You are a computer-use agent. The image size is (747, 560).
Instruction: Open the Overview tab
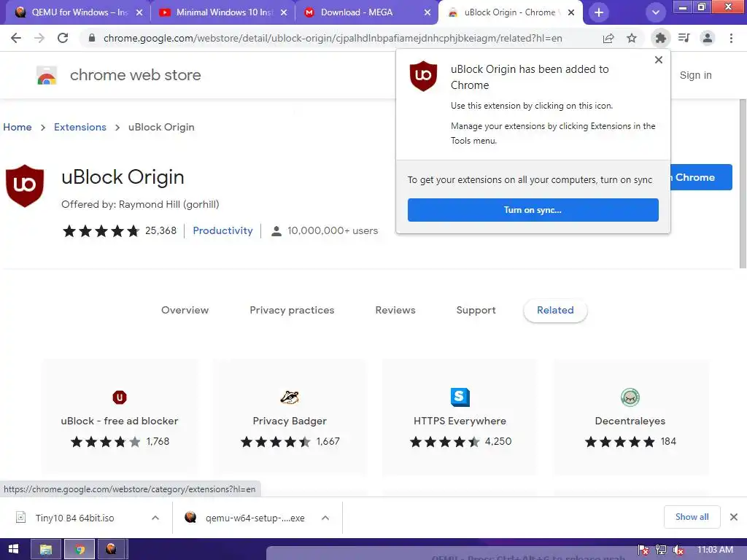(x=185, y=310)
